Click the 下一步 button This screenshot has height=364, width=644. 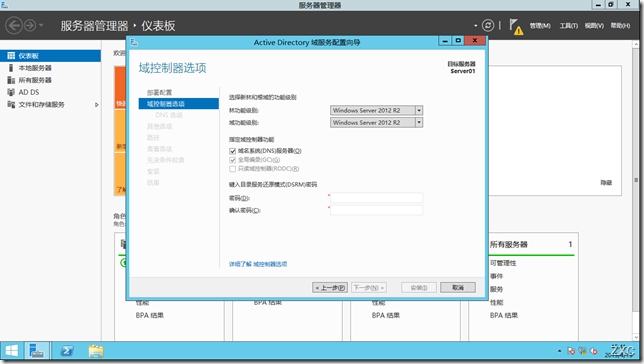(x=369, y=288)
